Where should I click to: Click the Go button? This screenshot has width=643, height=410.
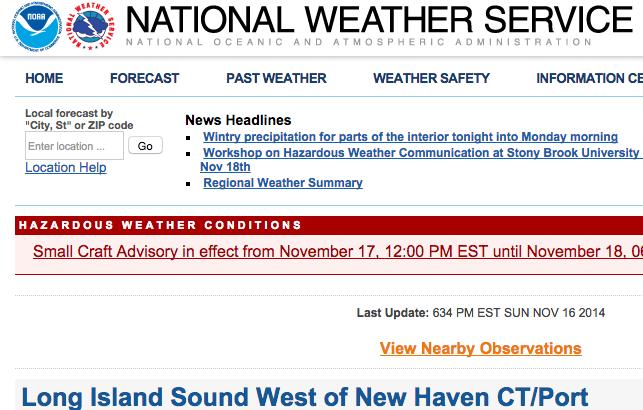pyautogui.click(x=145, y=146)
